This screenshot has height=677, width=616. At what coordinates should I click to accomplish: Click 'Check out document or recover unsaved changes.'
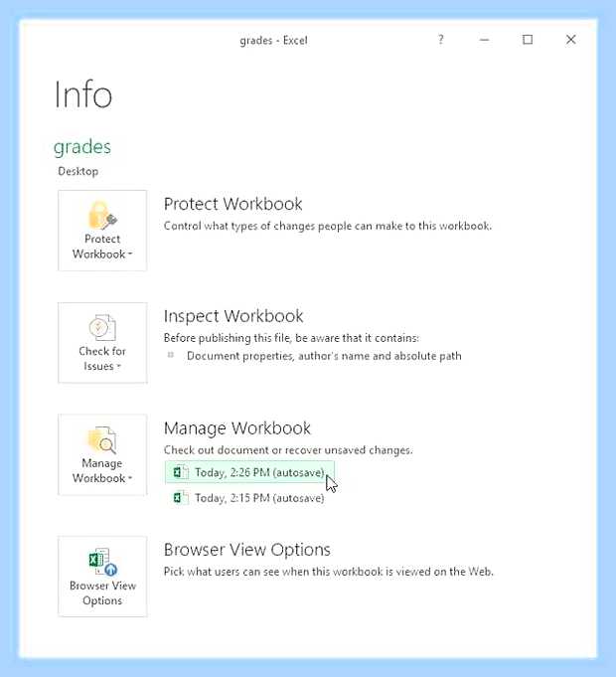(288, 450)
